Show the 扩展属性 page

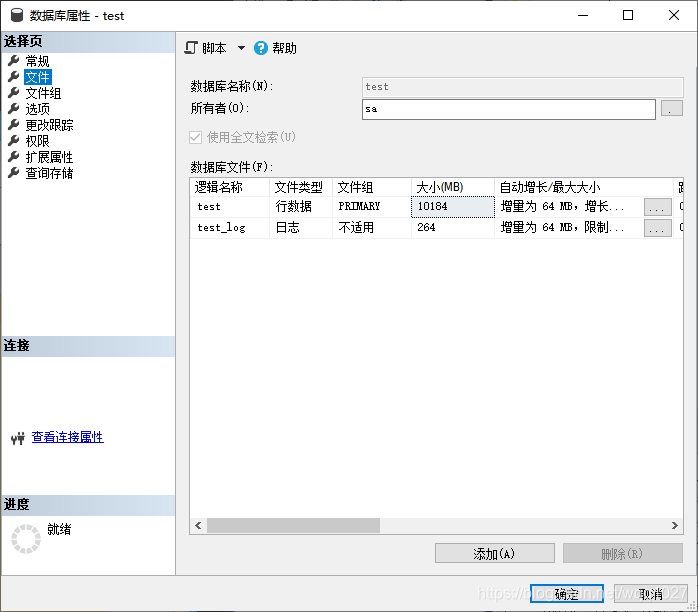pyautogui.click(x=49, y=157)
